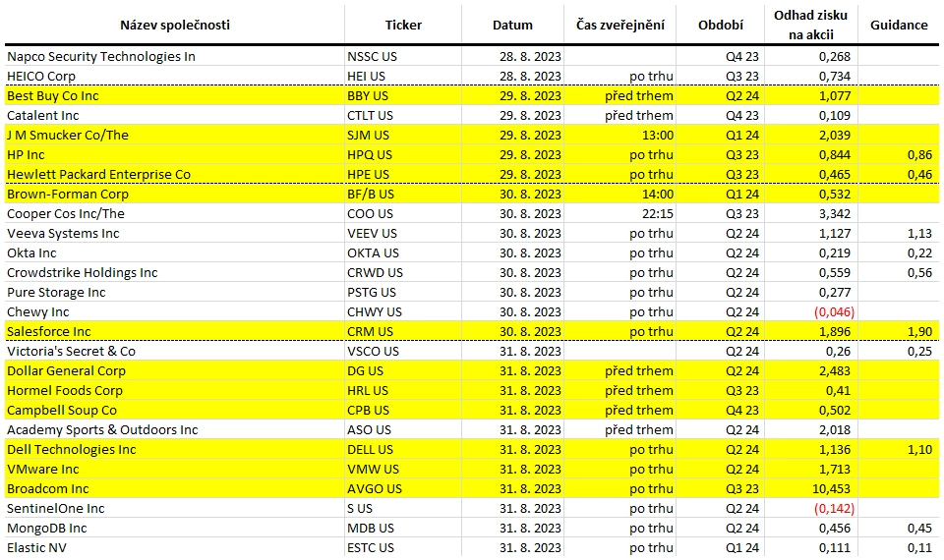Click the AVGO US ticker cell
Image resolution: width=944 pixels, height=560 pixels.
[x=403, y=488]
